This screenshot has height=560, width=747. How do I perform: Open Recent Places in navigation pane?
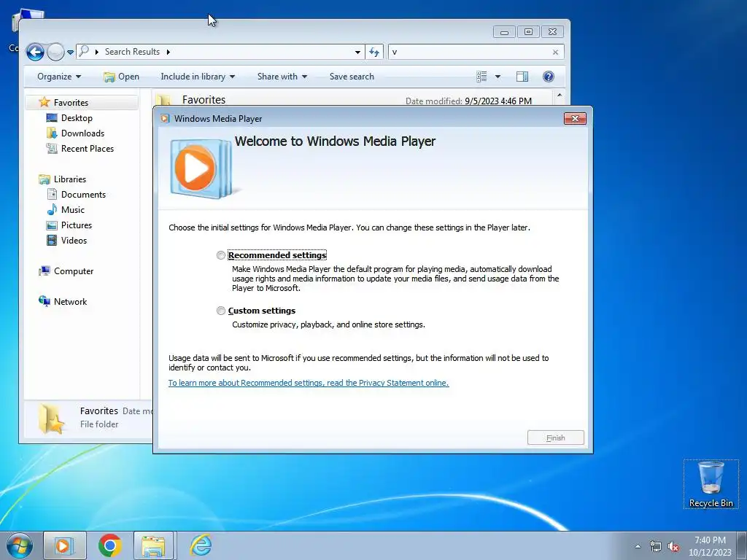click(88, 149)
